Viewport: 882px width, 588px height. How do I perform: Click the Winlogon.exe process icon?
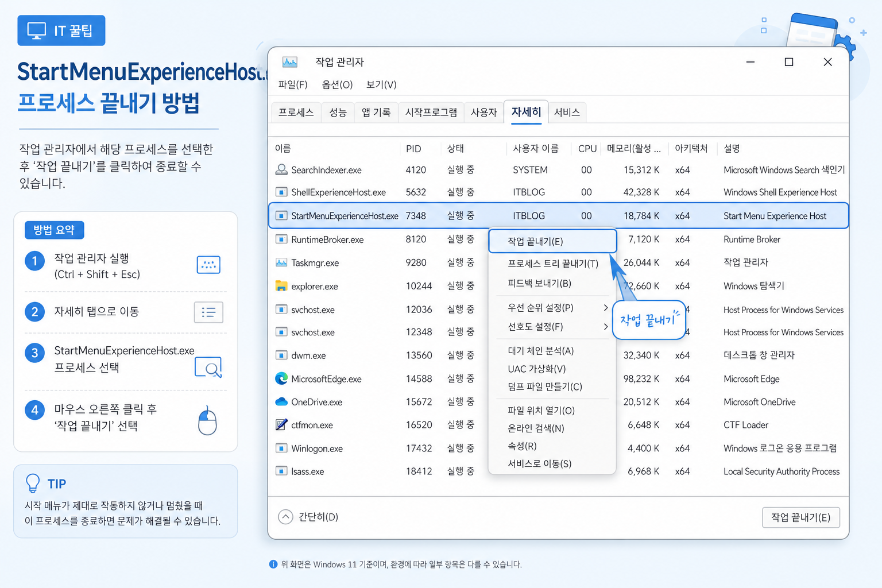(x=281, y=448)
